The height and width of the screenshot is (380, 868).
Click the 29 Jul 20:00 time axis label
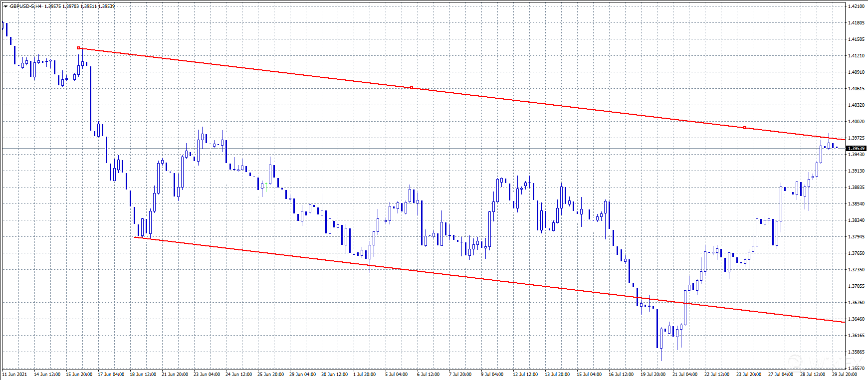pos(845,375)
